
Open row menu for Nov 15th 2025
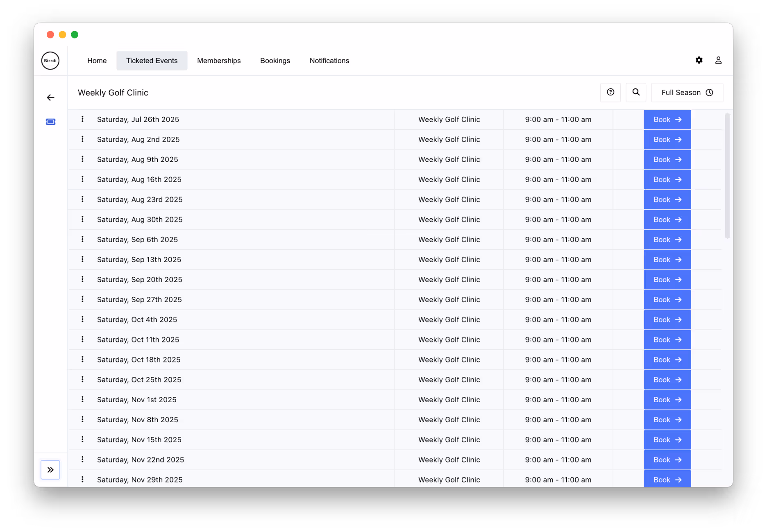(x=82, y=439)
